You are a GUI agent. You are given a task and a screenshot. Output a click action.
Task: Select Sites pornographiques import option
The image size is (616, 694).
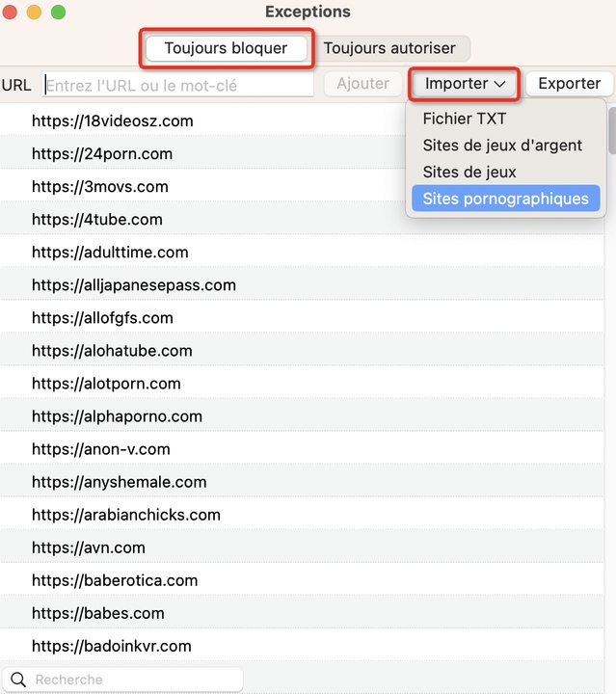506,199
